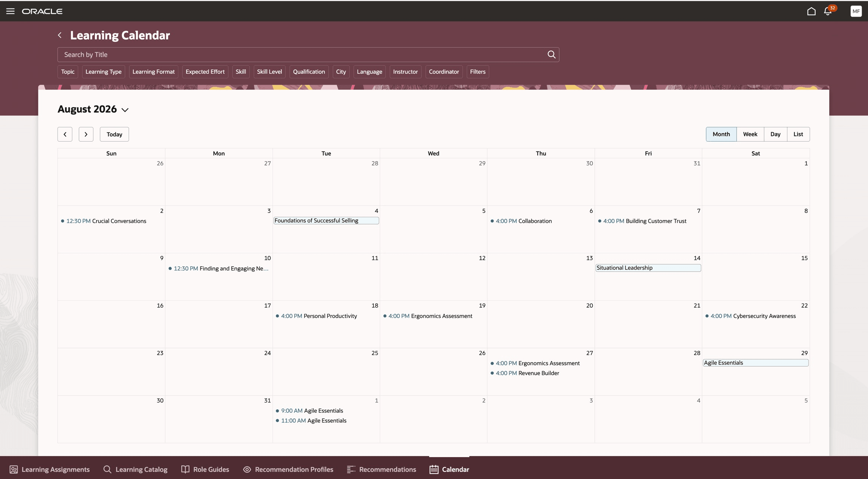Screen dimensions: 868x479
Task: Select the August 16 date cell
Action: [x=111, y=324]
